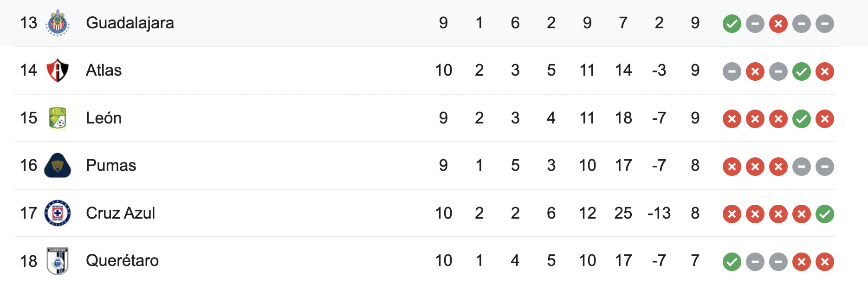Click Guadalajara's red loss form icon

[x=778, y=24]
